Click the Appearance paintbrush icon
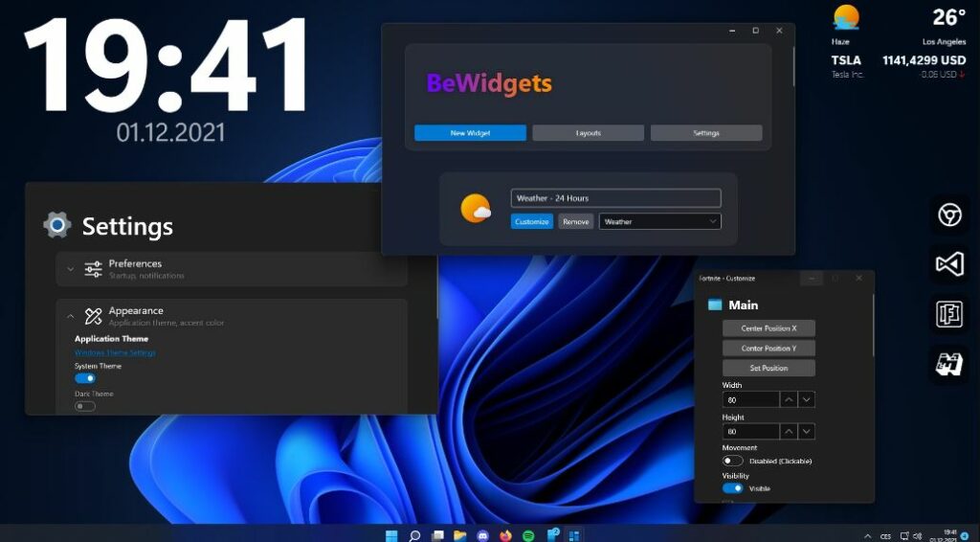This screenshot has width=980, height=542. (x=93, y=316)
